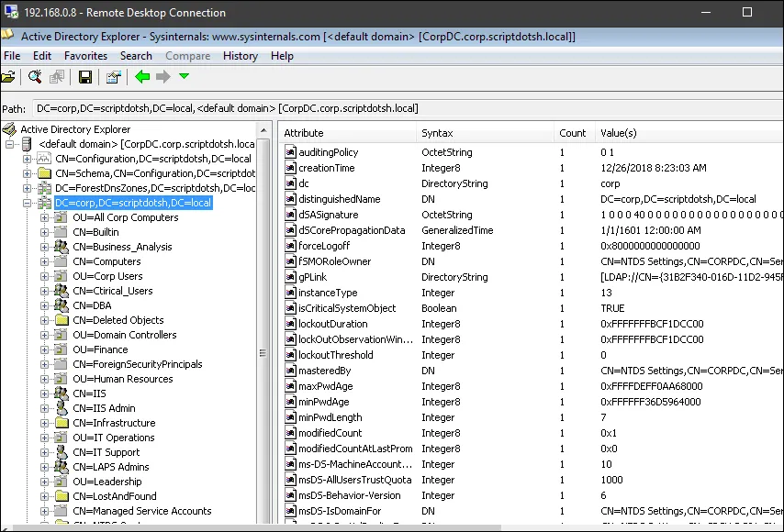Expand the CN=DBA group node
The width and height of the screenshot is (784, 532).
[x=44, y=305]
